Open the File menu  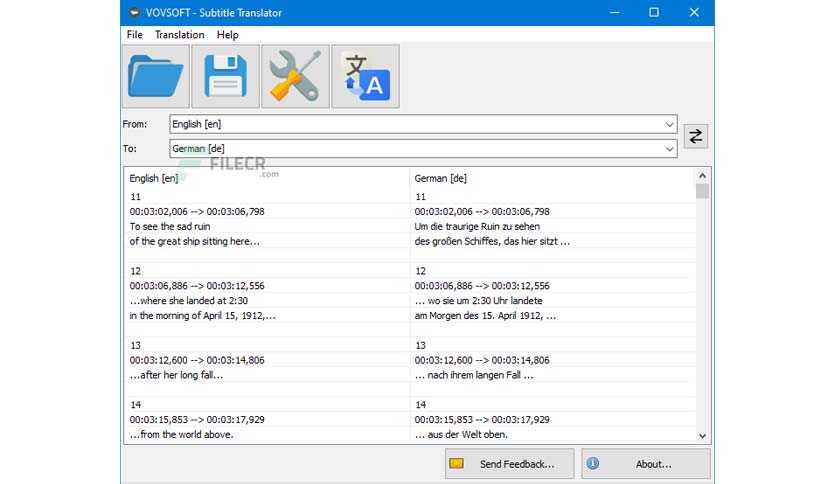pos(134,35)
